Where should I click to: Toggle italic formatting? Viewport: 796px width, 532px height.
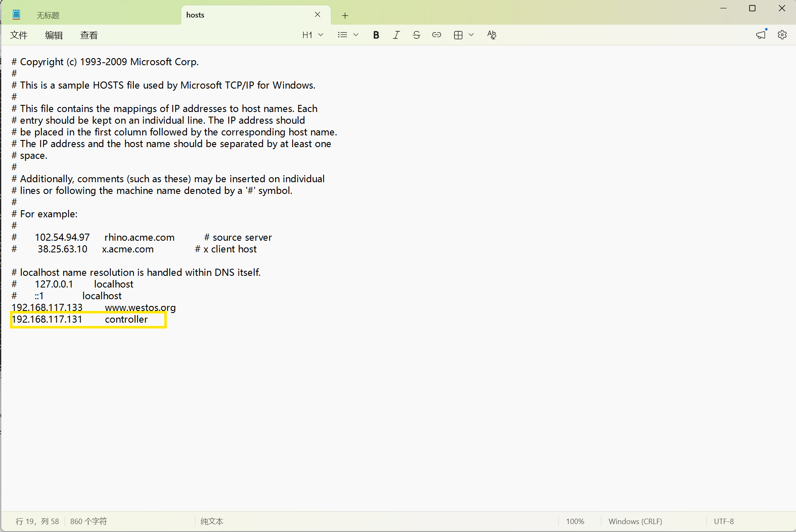click(x=396, y=35)
